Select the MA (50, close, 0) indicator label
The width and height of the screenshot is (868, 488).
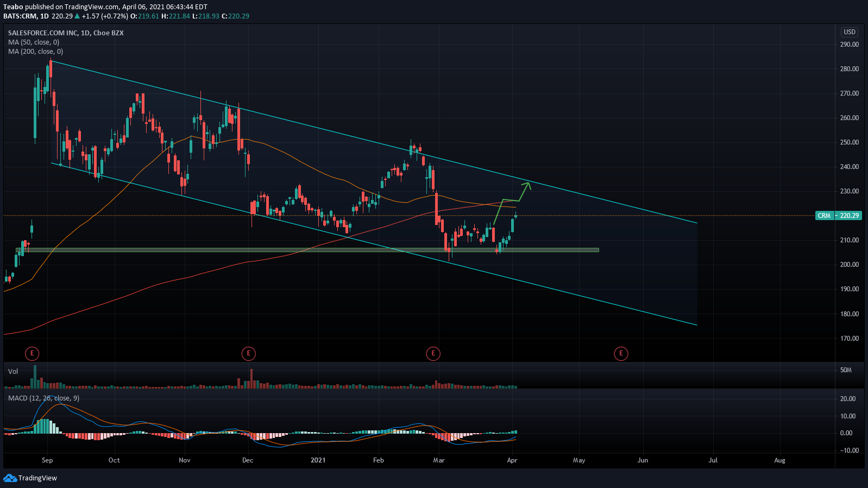click(34, 42)
